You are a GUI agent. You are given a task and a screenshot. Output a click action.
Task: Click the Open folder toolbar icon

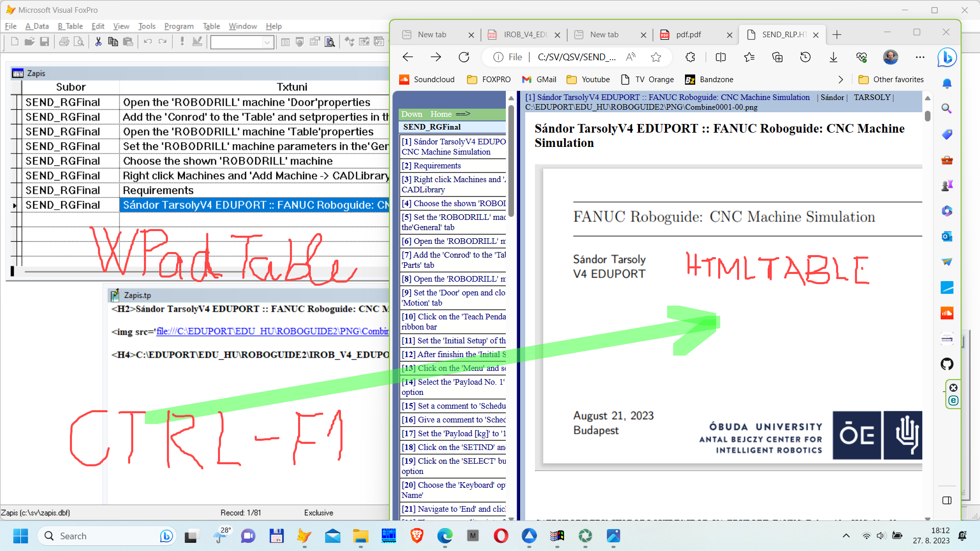click(29, 42)
